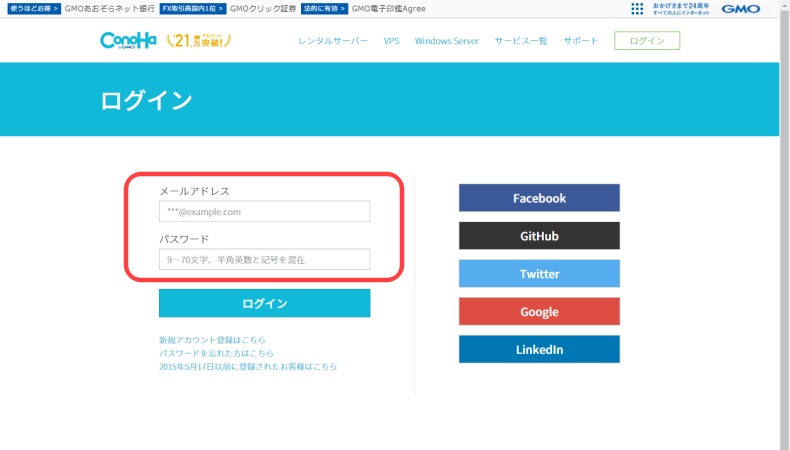790x450 pixels.
Task: Open the GMO services grid icon
Action: point(637,9)
